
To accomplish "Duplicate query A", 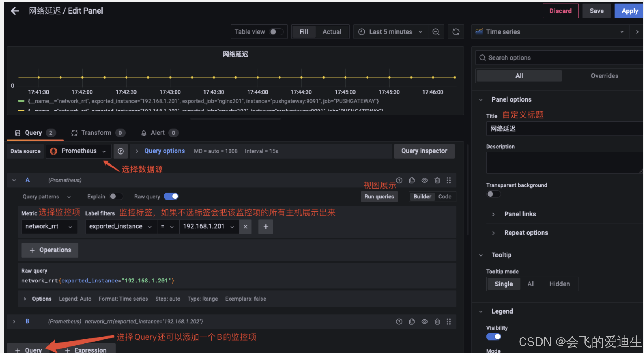I will (412, 180).
